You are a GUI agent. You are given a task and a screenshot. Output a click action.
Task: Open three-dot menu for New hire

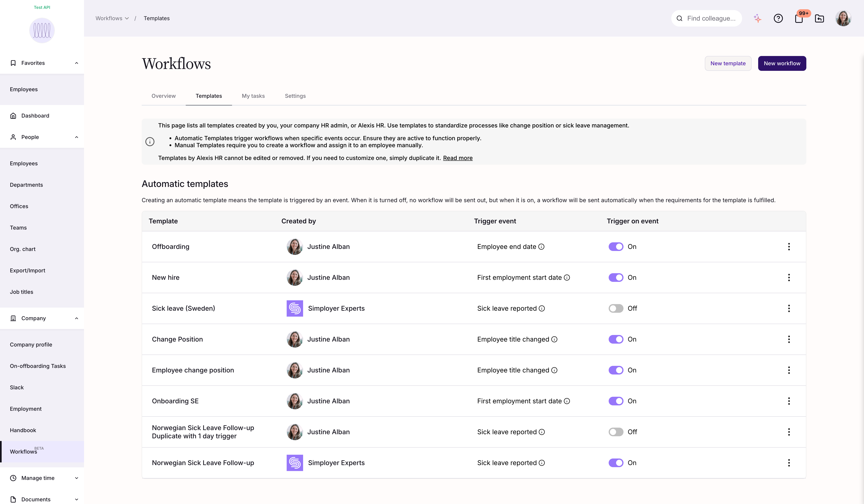(x=789, y=278)
